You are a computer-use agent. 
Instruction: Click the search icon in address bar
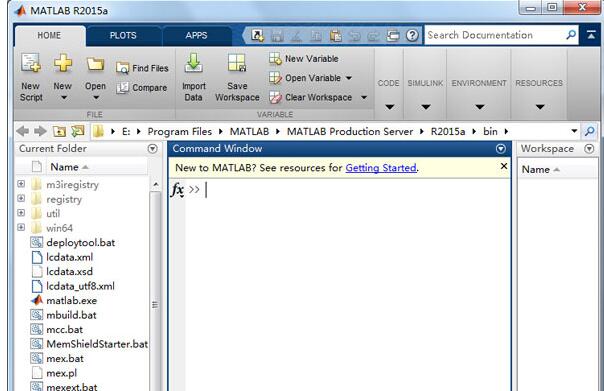(589, 131)
